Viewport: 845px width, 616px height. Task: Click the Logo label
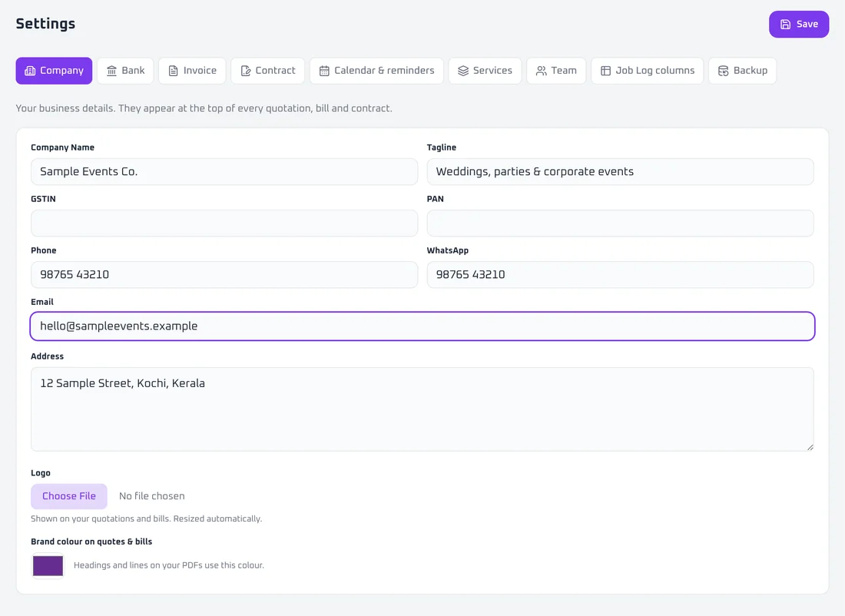pos(41,473)
